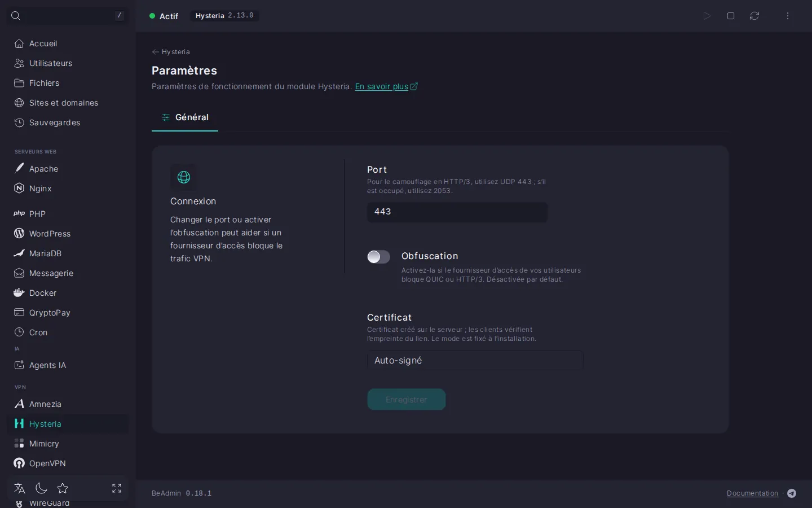The image size is (812, 508).
Task: Open the MariaDB database section
Action: [68, 253]
